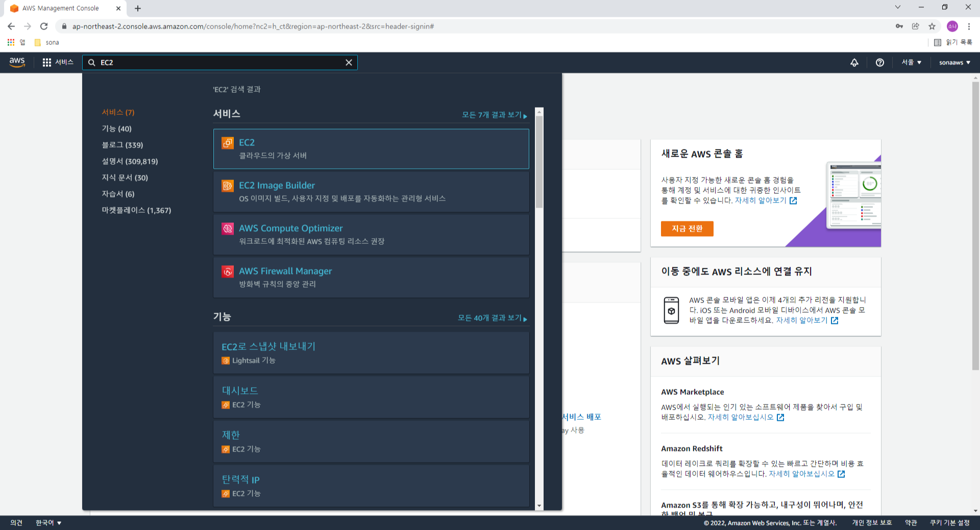Open the 탄력적 IP feature
The height and width of the screenshot is (530, 980).
point(371,486)
